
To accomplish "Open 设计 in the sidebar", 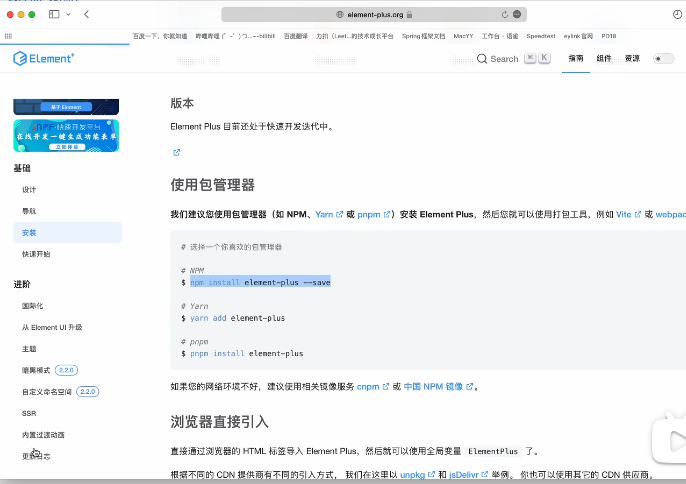I will click(29, 189).
